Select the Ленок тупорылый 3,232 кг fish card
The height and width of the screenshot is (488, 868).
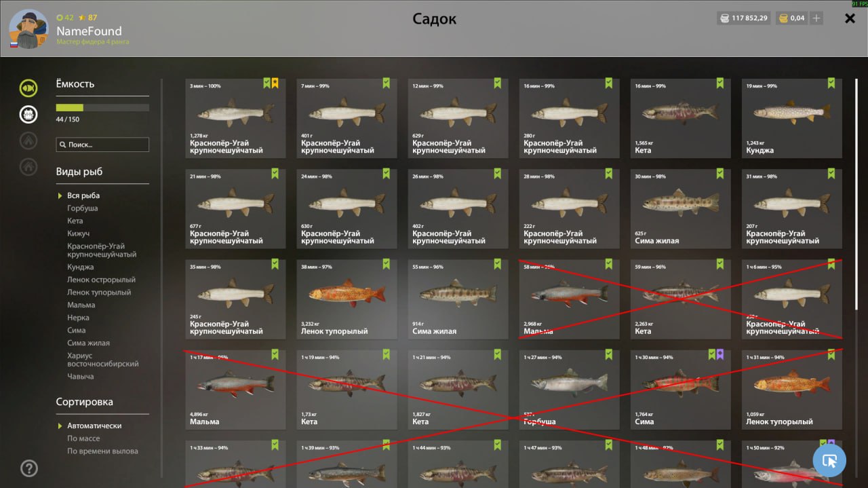pos(347,299)
